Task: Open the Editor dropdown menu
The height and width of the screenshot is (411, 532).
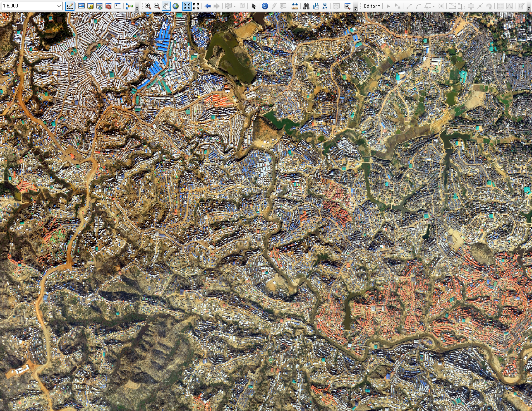Action: click(372, 6)
